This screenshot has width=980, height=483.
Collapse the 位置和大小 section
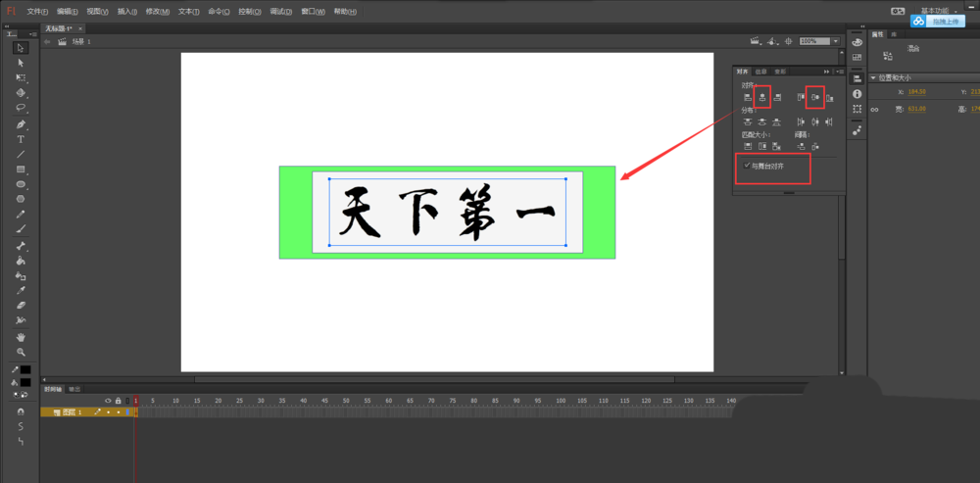[873, 77]
